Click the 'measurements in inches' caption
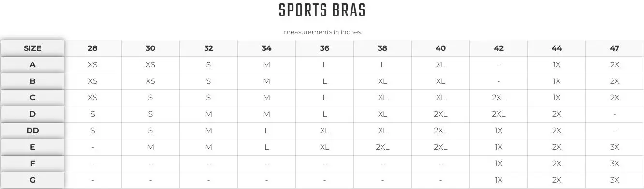The height and width of the screenshot is (189, 644). coord(322,32)
